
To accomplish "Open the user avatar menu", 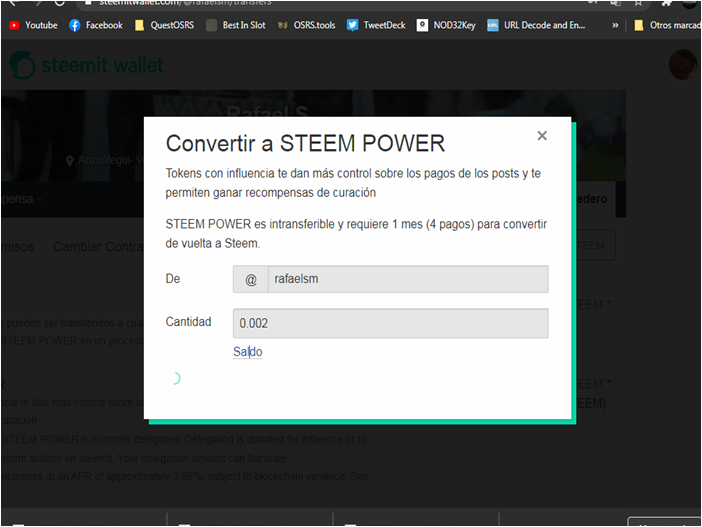I will (x=683, y=64).
